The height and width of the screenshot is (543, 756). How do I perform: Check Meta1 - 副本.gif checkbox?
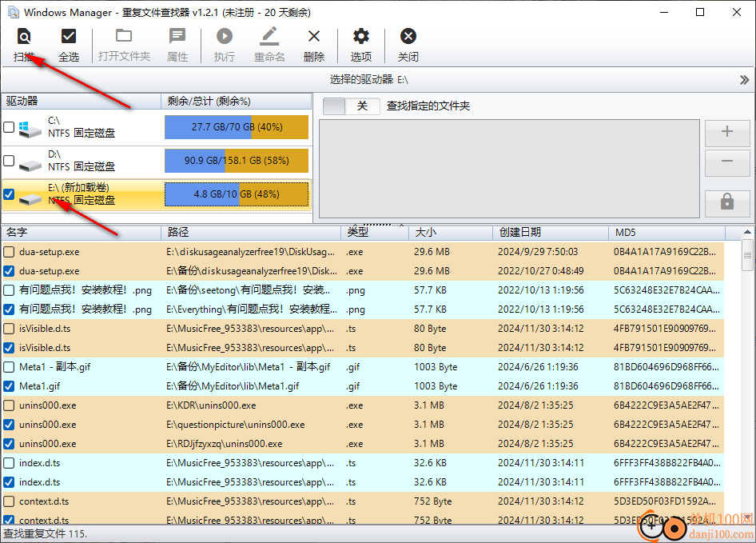tap(9, 367)
